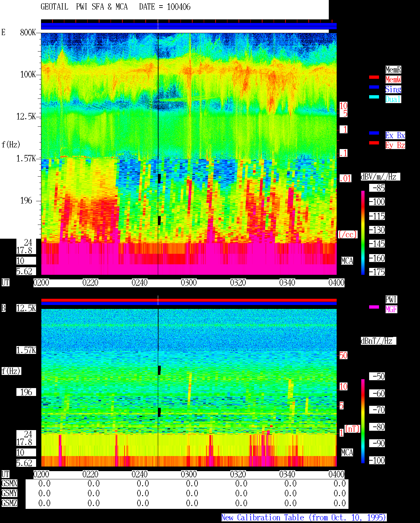Screen dimensions: 420x523
Task: Click the 0220 tick on lower UT axis
Action: pos(91,474)
